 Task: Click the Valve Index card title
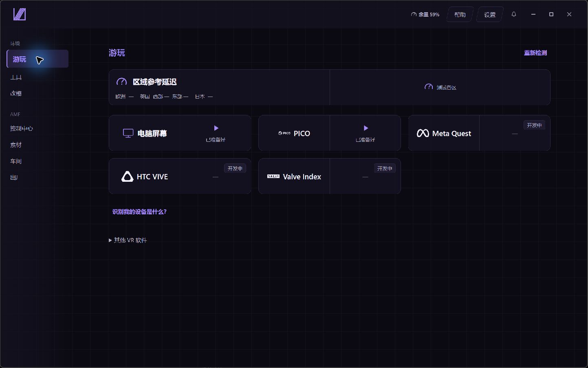pyautogui.click(x=302, y=176)
